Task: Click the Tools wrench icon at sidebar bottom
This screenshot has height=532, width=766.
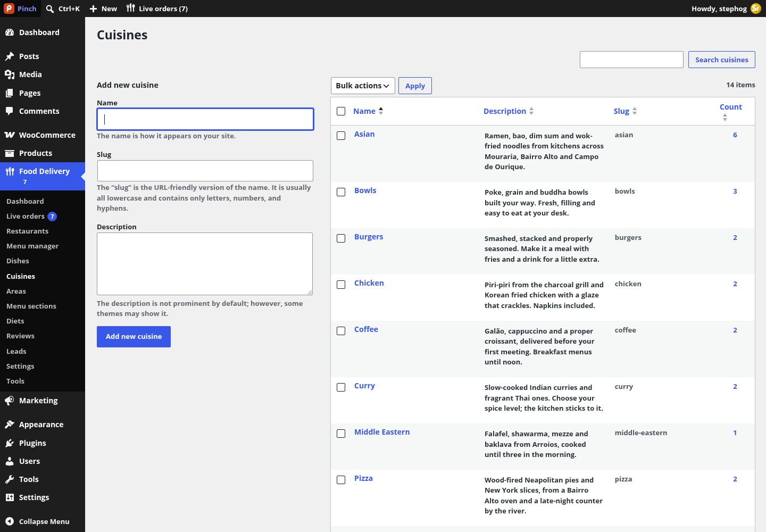Action: [10, 479]
